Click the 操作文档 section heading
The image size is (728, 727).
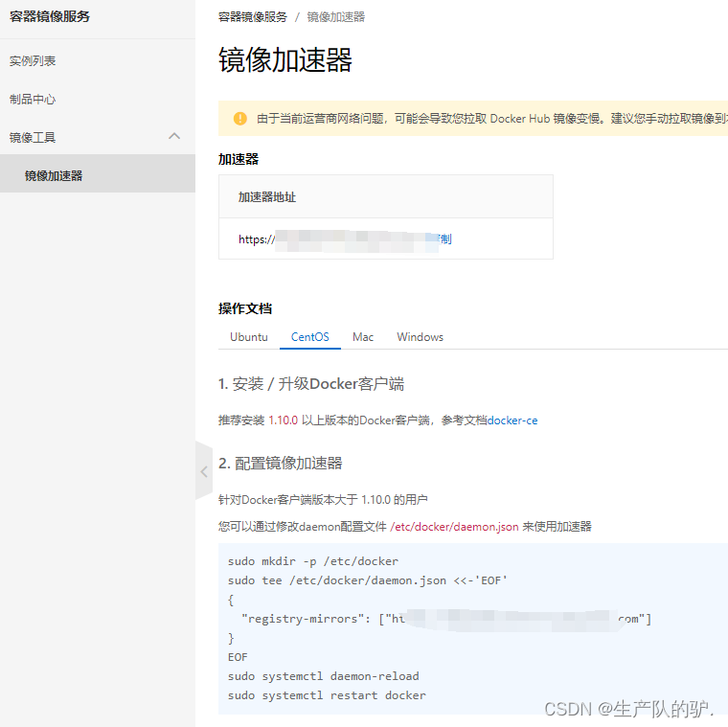pyautogui.click(x=245, y=308)
